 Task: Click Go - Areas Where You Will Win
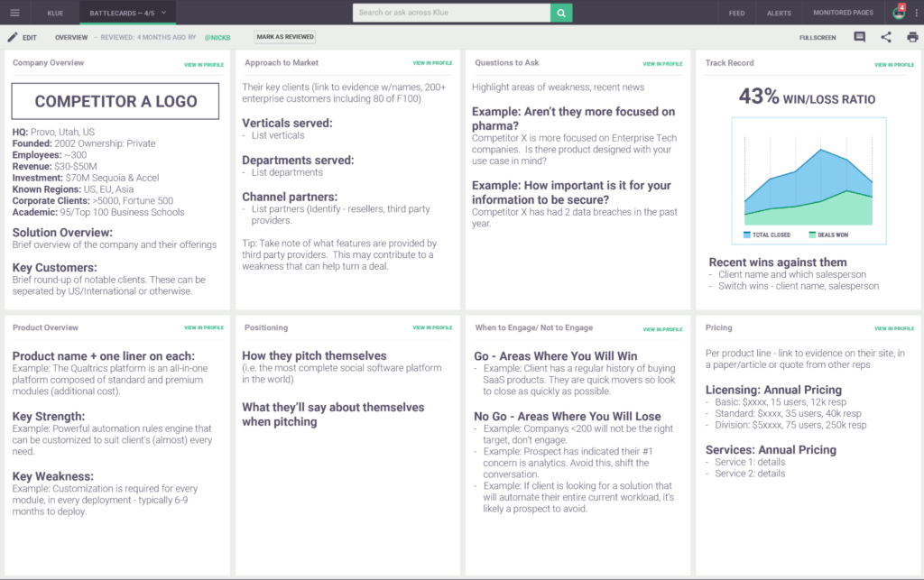click(x=555, y=356)
